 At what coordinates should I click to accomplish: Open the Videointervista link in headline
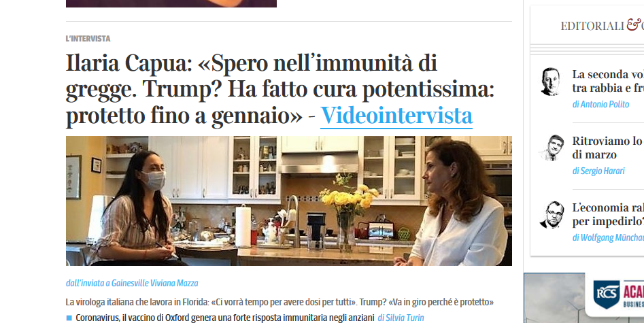tap(396, 116)
